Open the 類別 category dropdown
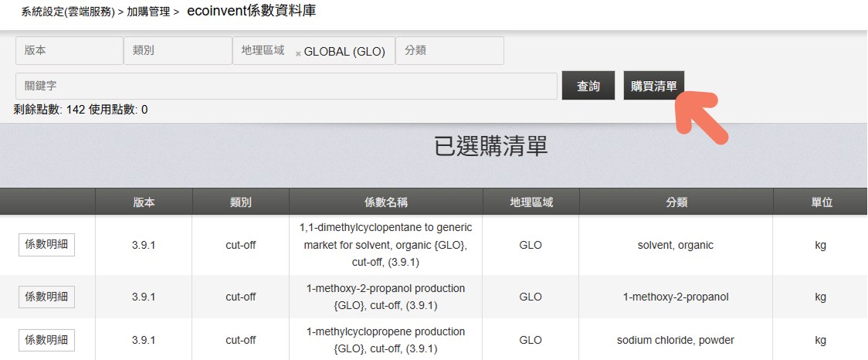868x360 pixels. coord(178,51)
